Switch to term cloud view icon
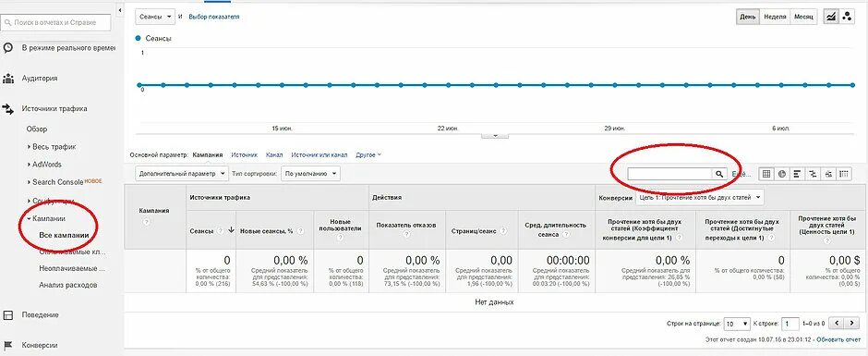The width and height of the screenshot is (868, 356). tap(828, 174)
